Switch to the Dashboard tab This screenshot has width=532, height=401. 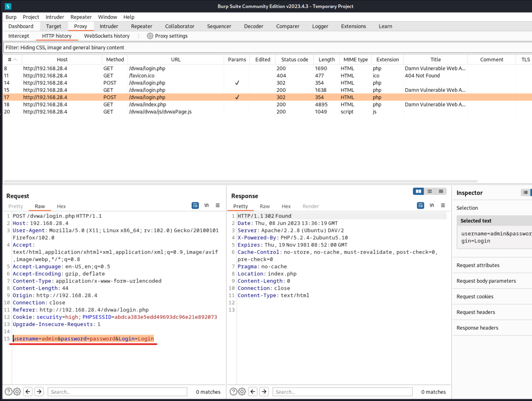pyautogui.click(x=21, y=26)
